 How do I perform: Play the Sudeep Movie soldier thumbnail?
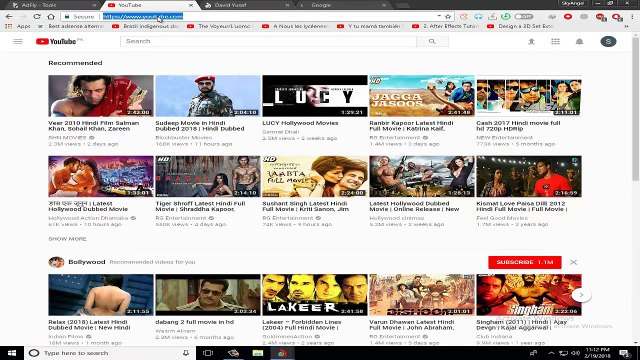(x=208, y=96)
